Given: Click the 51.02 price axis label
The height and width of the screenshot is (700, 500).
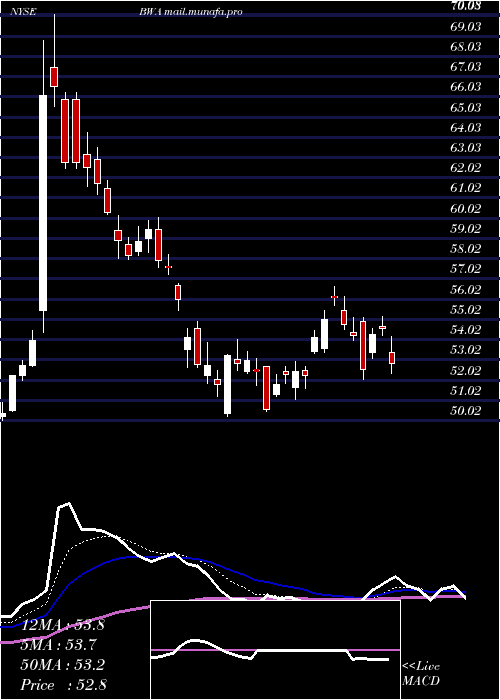Looking at the screenshot, I should tap(466, 391).
